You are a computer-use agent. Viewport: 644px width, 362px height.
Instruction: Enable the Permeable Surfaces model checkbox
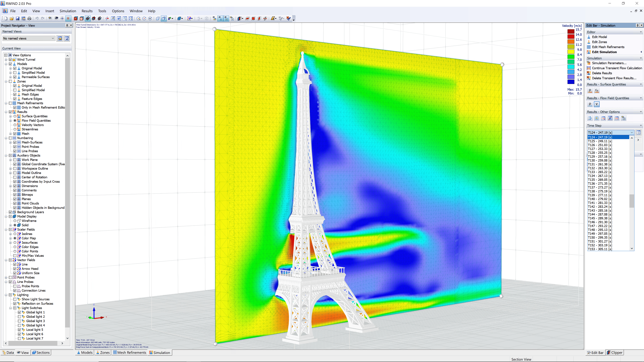pos(15,77)
